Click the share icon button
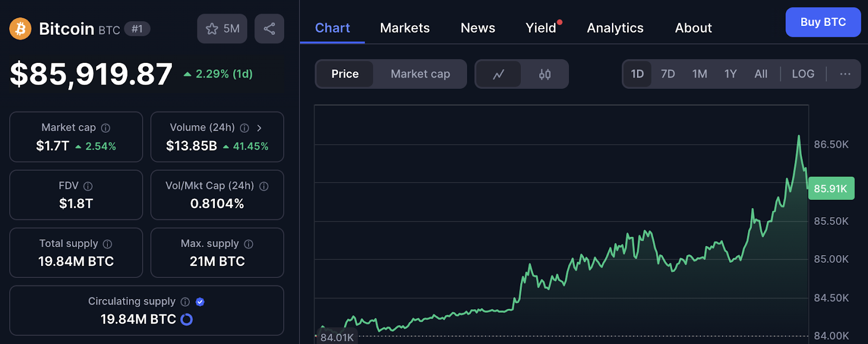Screen dimensions: 868x344 269,29
